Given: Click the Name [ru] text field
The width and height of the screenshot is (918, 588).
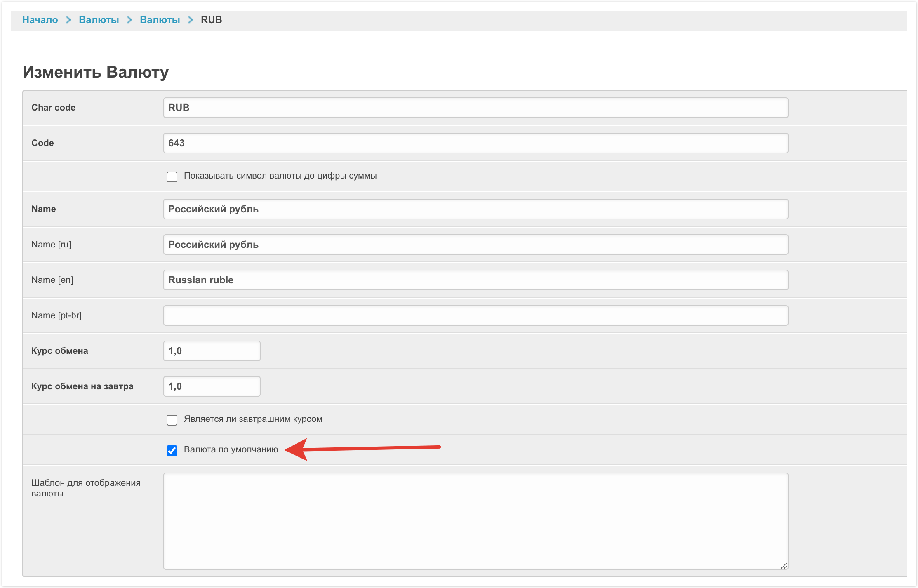Looking at the screenshot, I should [x=475, y=245].
